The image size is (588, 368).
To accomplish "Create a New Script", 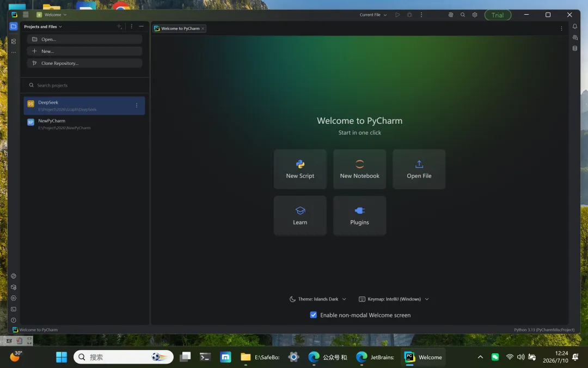I will click(x=300, y=169).
